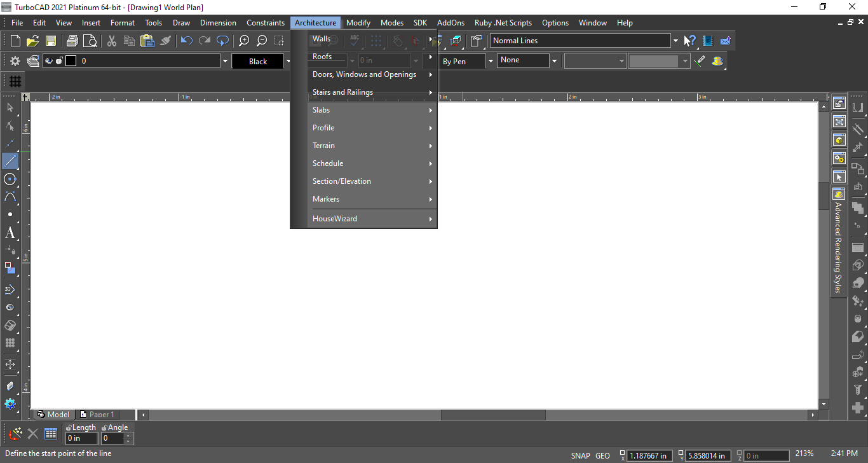Open the Normal Lines style dropdown
The image size is (868, 463).
[675, 41]
